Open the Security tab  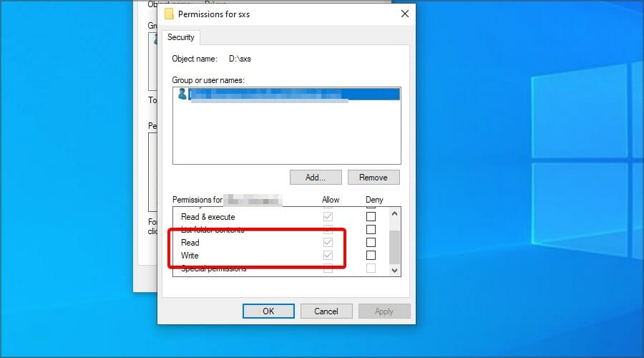coord(181,37)
